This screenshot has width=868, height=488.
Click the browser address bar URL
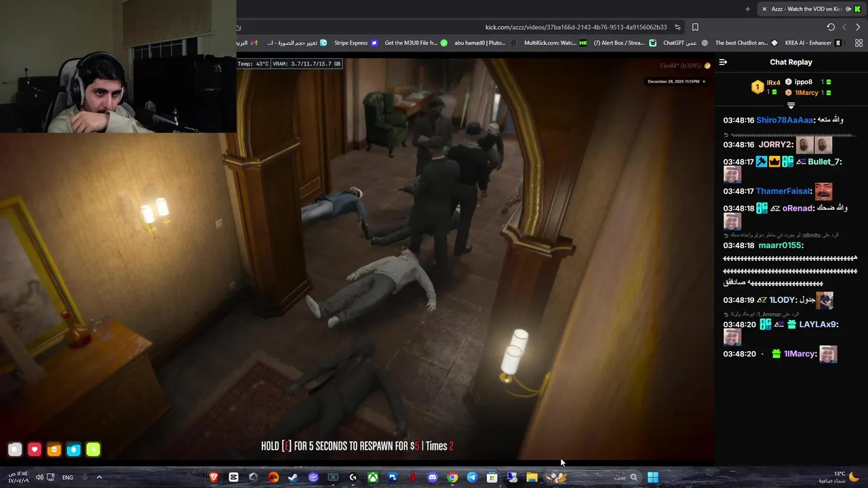pos(576,27)
